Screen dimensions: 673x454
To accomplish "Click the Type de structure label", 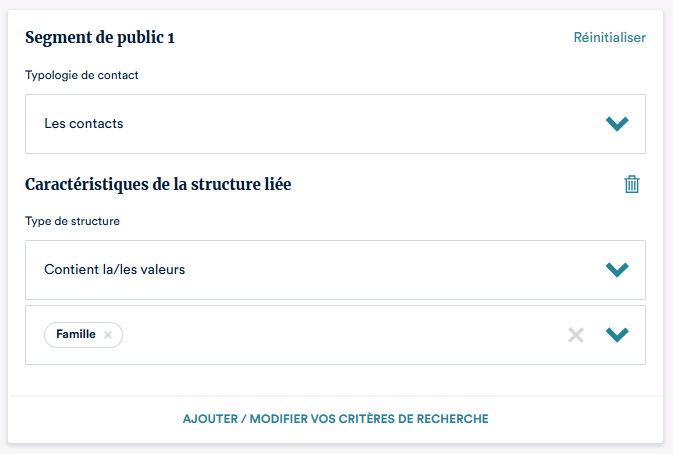I will [x=72, y=221].
